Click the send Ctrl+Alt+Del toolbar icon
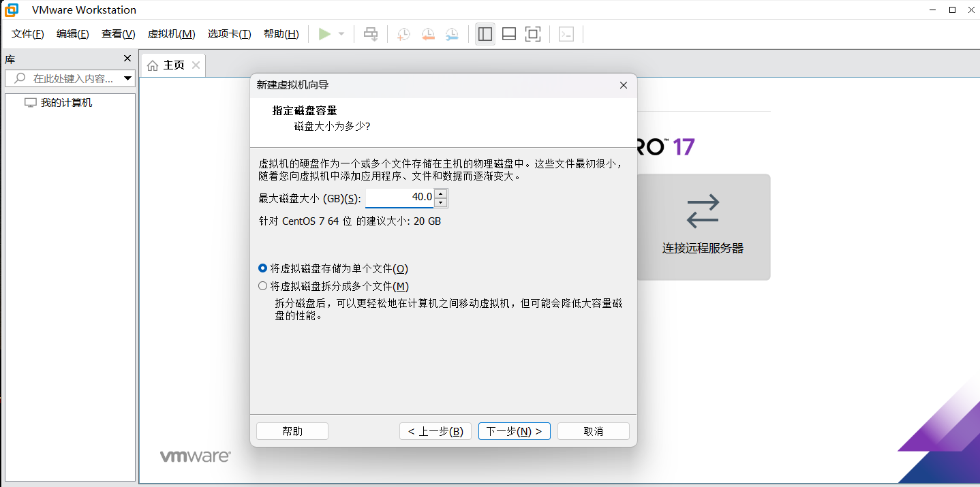This screenshot has width=980, height=487. 371,34
